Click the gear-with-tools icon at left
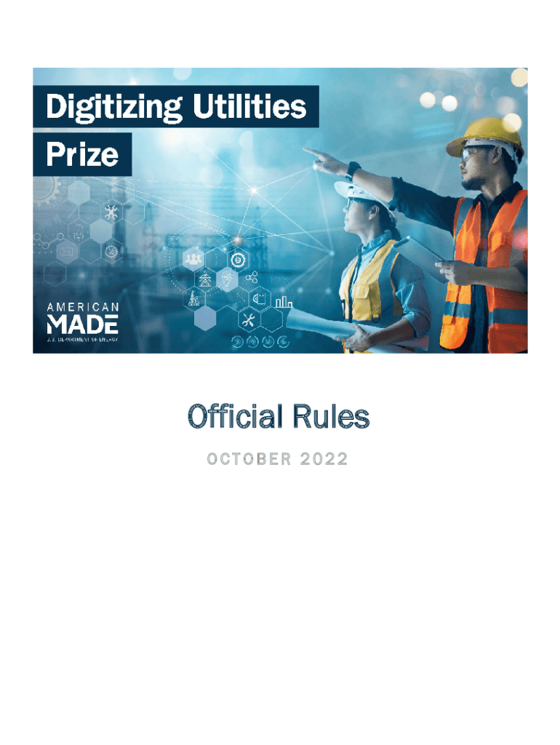Image resolution: width=560 pixels, height=745 pixels. click(111, 251)
